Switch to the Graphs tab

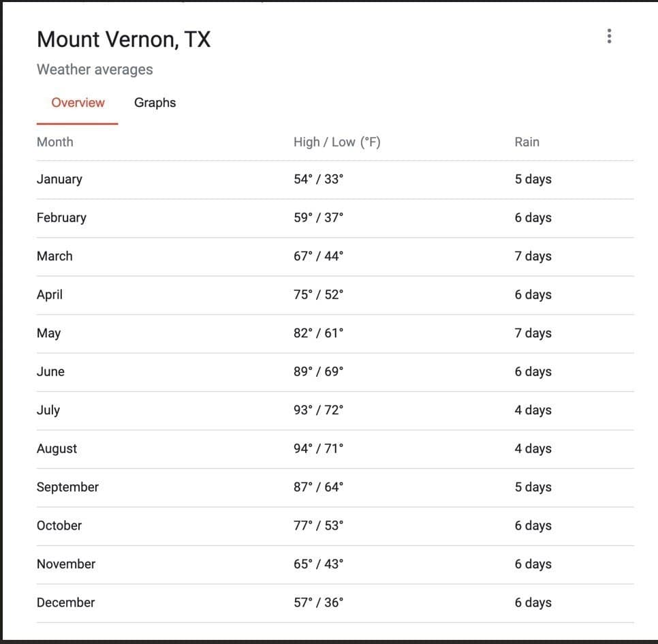(x=155, y=103)
